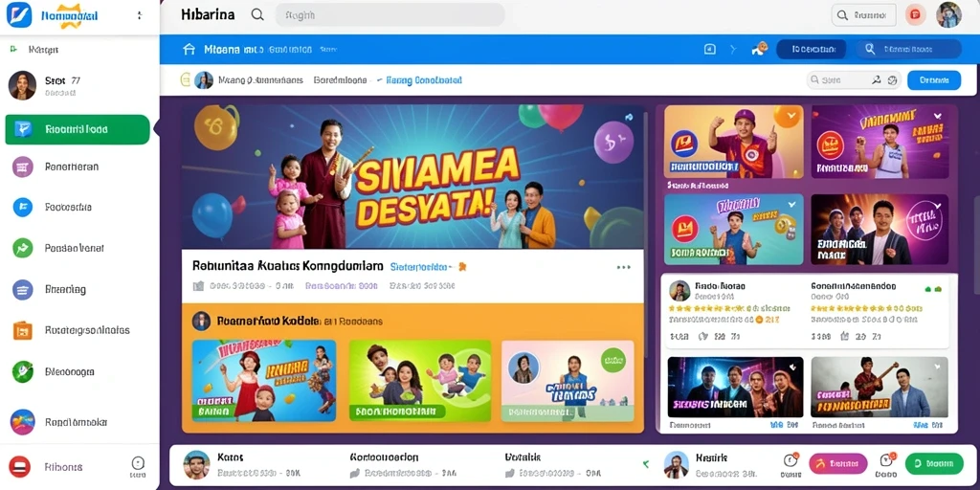Open the pink thumbnail with the green badge
The height and width of the screenshot is (490, 980).
point(568,380)
